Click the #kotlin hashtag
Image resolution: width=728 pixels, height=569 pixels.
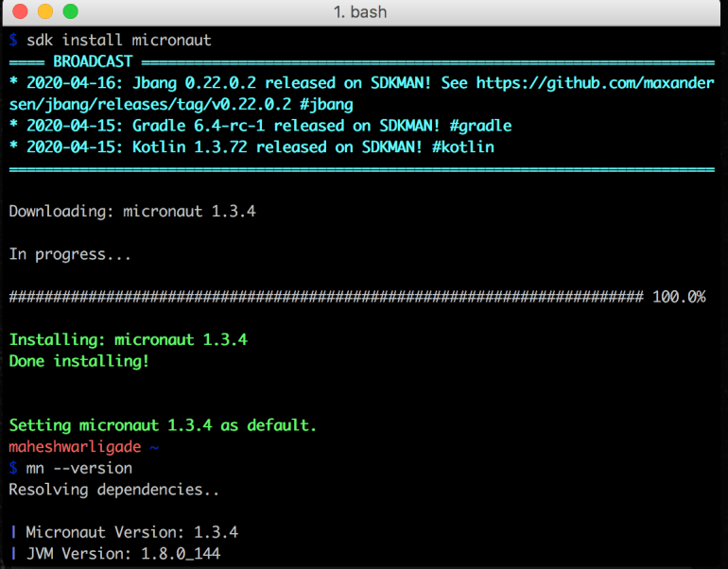pyautogui.click(x=463, y=147)
